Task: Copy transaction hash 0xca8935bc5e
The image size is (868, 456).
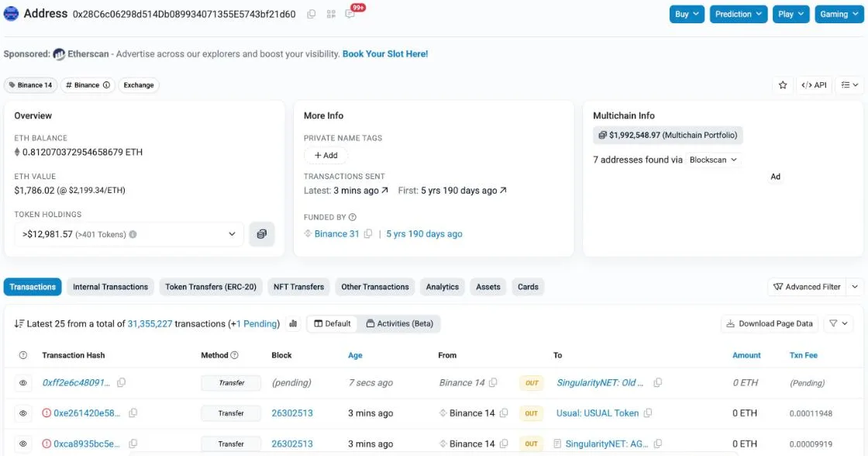Action: coord(133,444)
